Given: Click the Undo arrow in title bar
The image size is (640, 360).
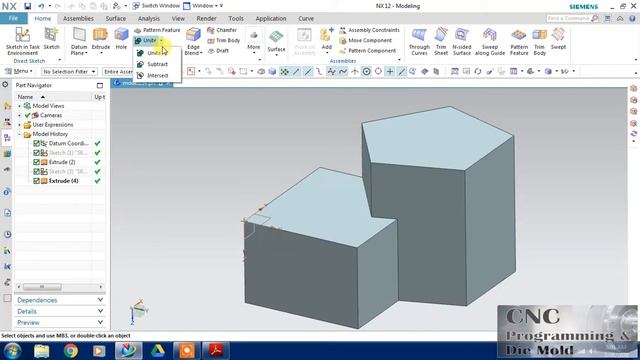Looking at the screenshot, I should tap(41, 6).
